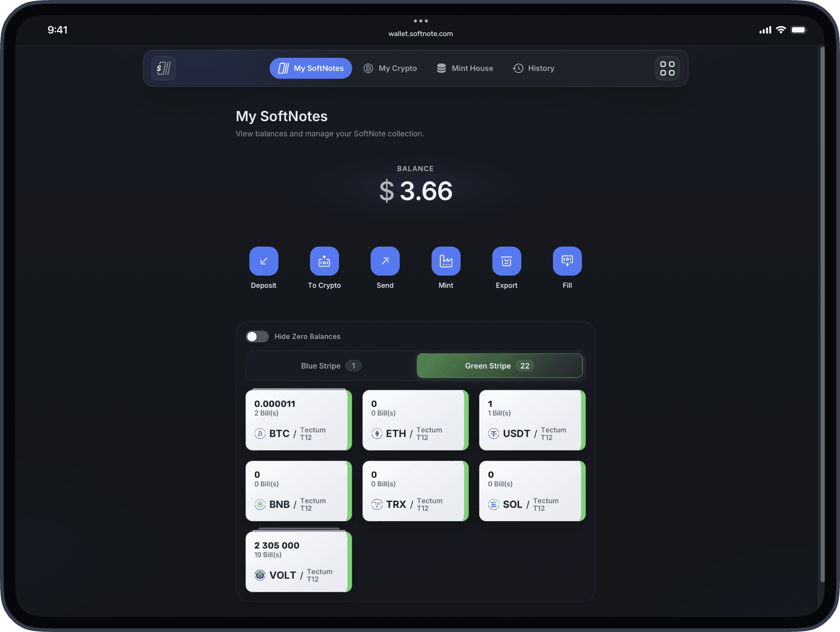Open the History tab
This screenshot has width=840, height=632.
point(534,68)
